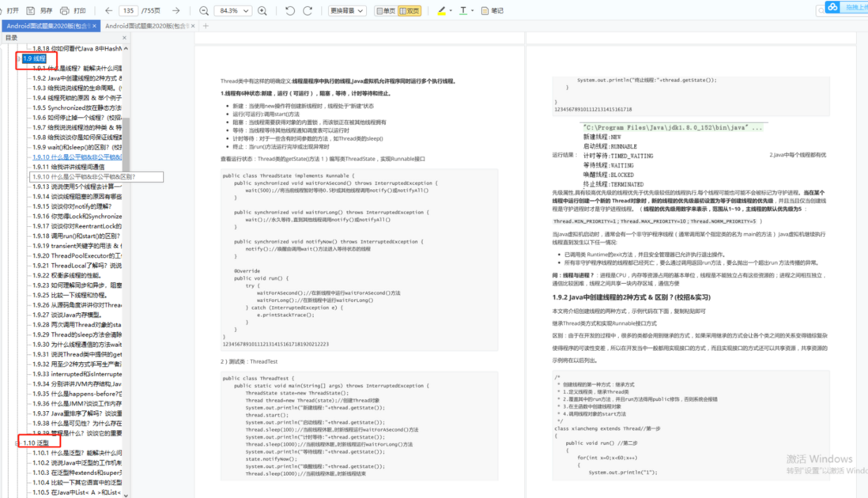
Task: Select outline entry 1.9.9 wait()和sleep()的区别
Action: (77, 147)
